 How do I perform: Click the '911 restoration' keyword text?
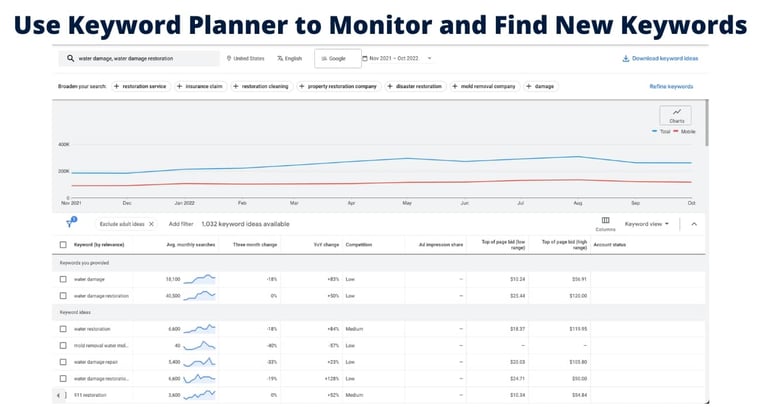click(90, 395)
